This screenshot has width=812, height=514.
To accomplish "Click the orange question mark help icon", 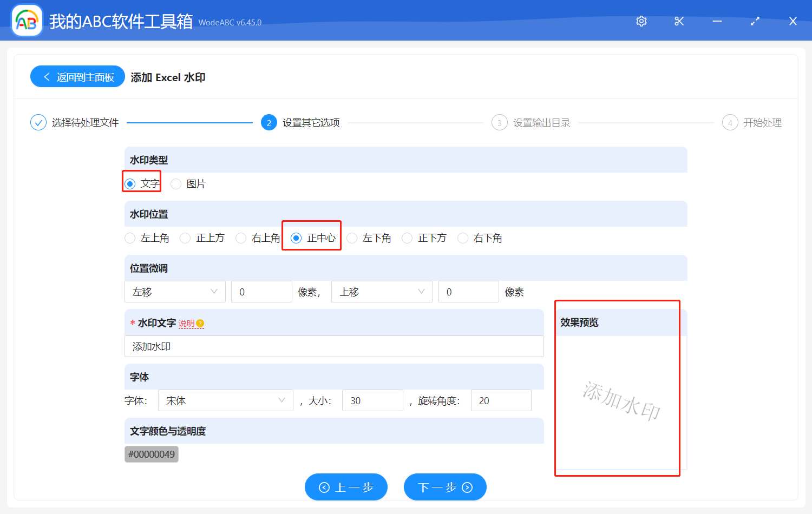I will click(x=200, y=323).
